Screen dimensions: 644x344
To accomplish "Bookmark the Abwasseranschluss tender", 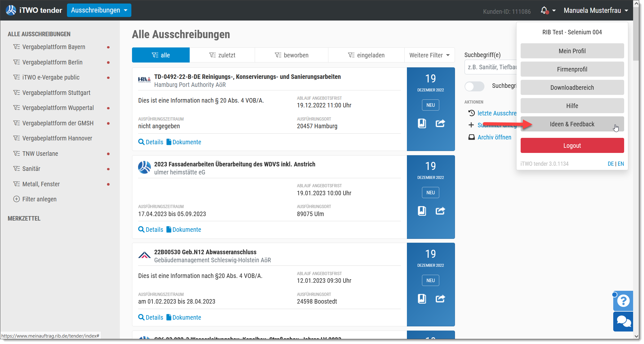I will 422,299.
